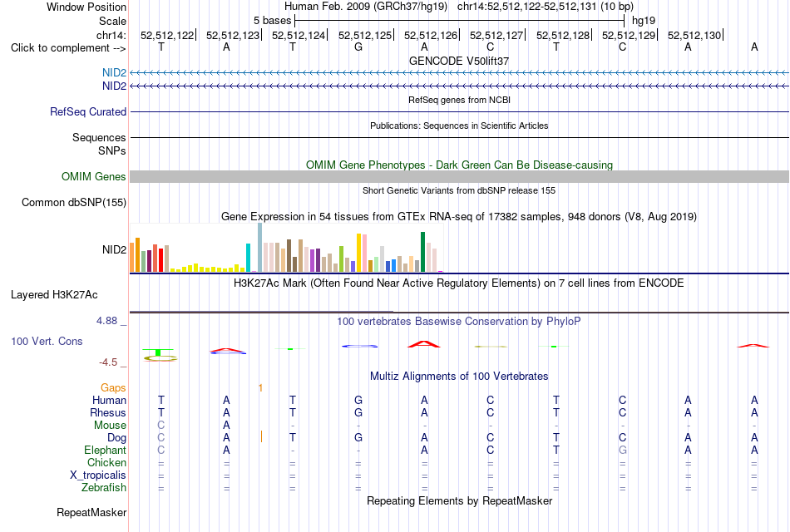This screenshot has width=790, height=532.
Task: Click the large red A PhyloP logo
Action: (x=424, y=344)
